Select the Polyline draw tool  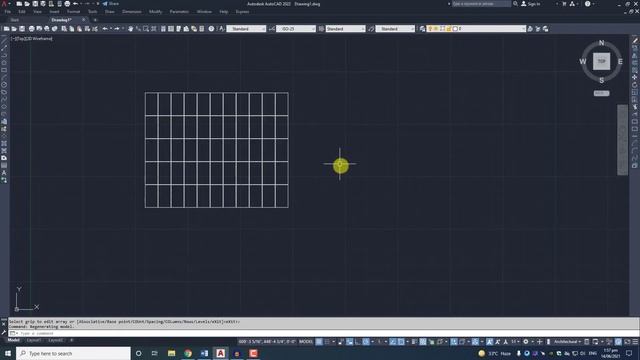pos(4,55)
